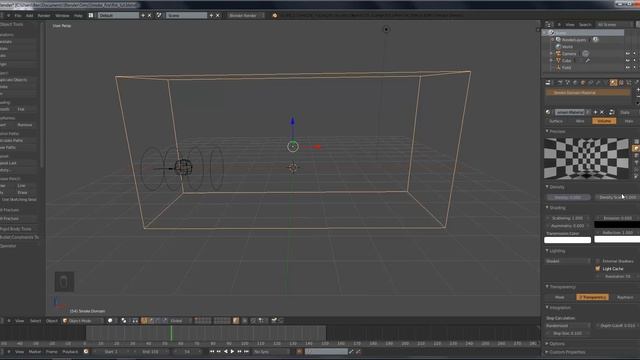
Task: Select the Cube object in outliner
Action: click(x=567, y=60)
